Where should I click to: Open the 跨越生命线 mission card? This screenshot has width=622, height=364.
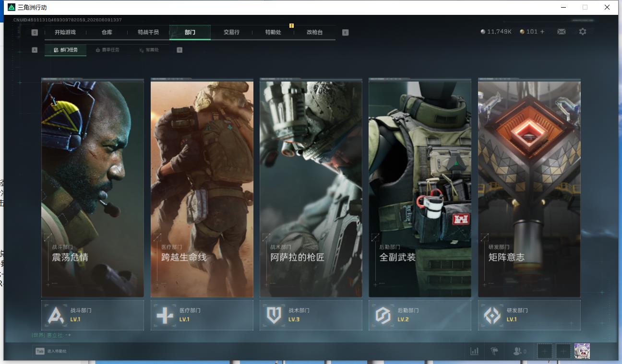pos(202,188)
